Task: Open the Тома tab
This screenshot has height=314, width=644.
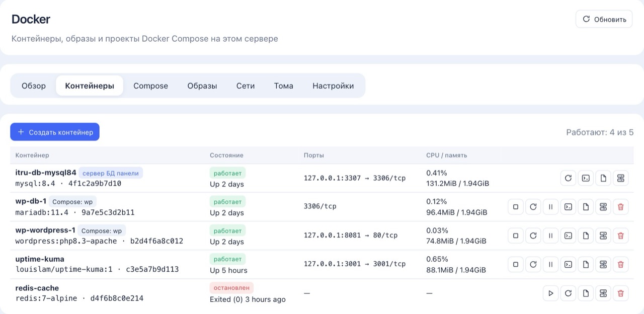Action: [x=284, y=86]
